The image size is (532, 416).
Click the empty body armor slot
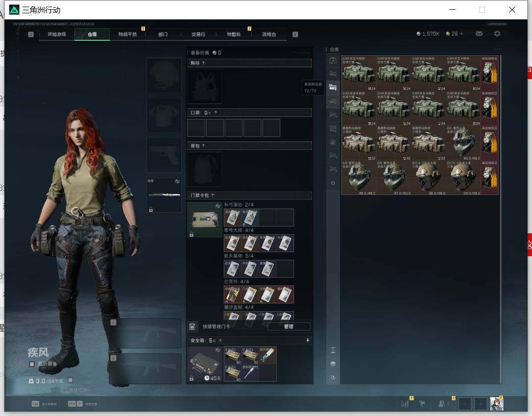[x=164, y=115]
